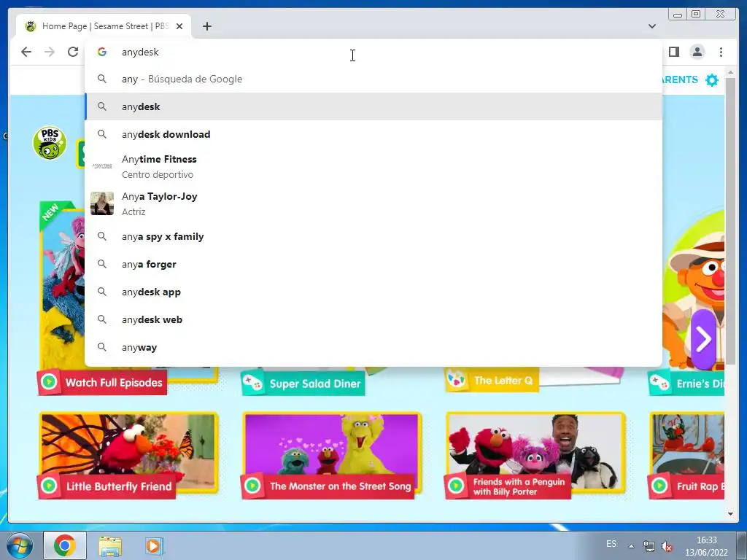Click the muted volume tray icon

[x=667, y=546]
